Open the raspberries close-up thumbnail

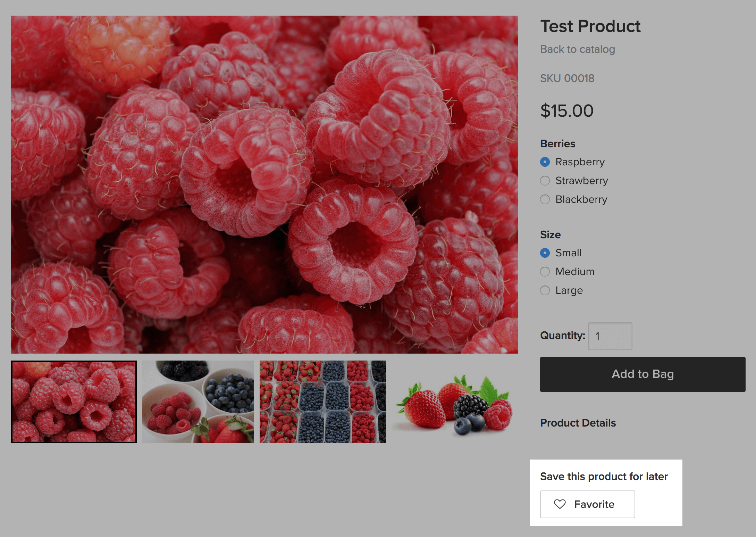pos(74,402)
